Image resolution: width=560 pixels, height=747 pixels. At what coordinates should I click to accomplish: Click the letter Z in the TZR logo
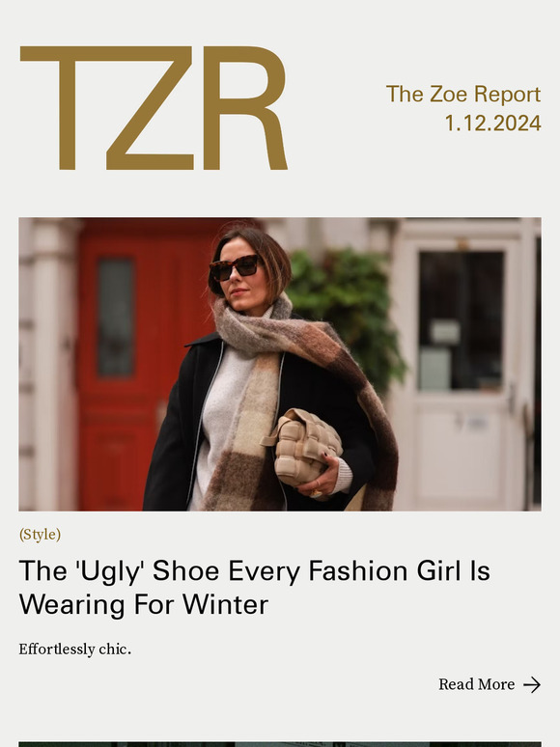click(x=150, y=108)
